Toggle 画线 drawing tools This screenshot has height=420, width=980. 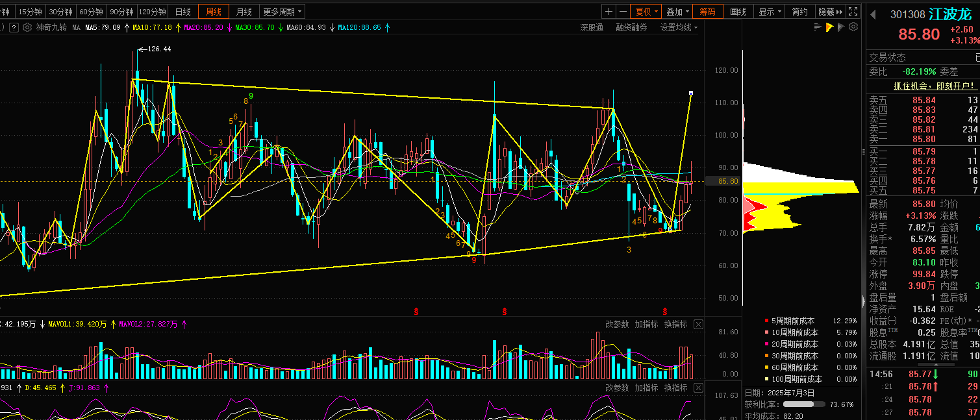click(738, 12)
